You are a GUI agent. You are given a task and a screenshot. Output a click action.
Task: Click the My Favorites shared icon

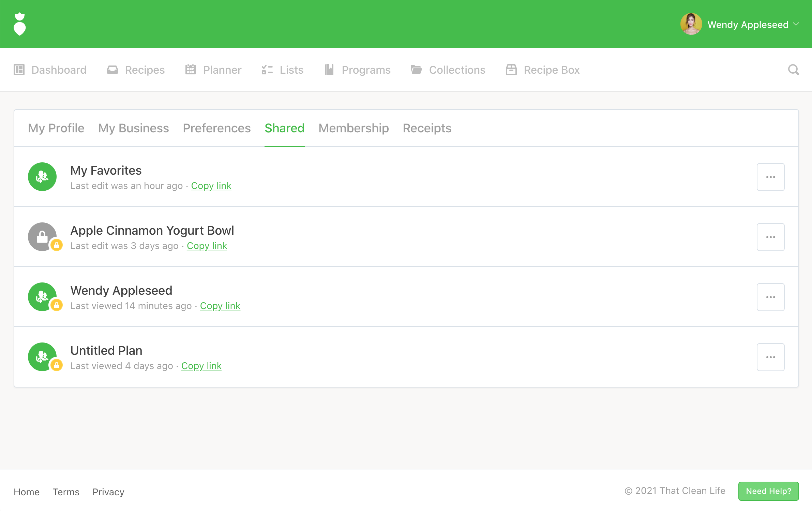(42, 177)
